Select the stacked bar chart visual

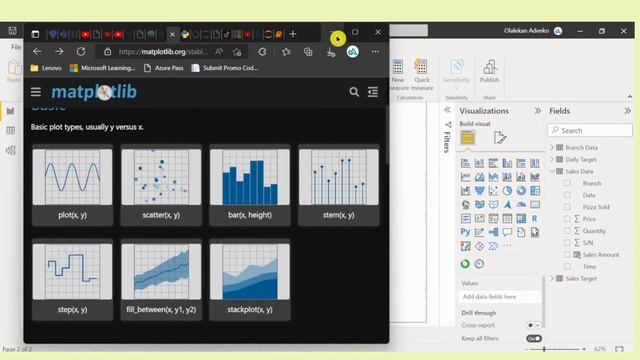coord(465,163)
